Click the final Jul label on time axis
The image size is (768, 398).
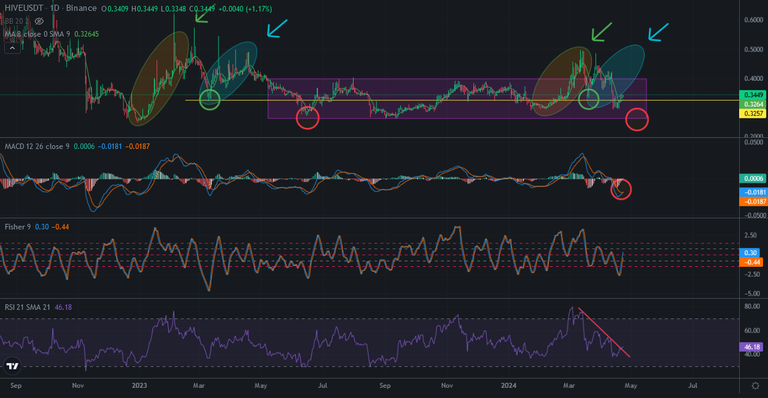[693, 386]
